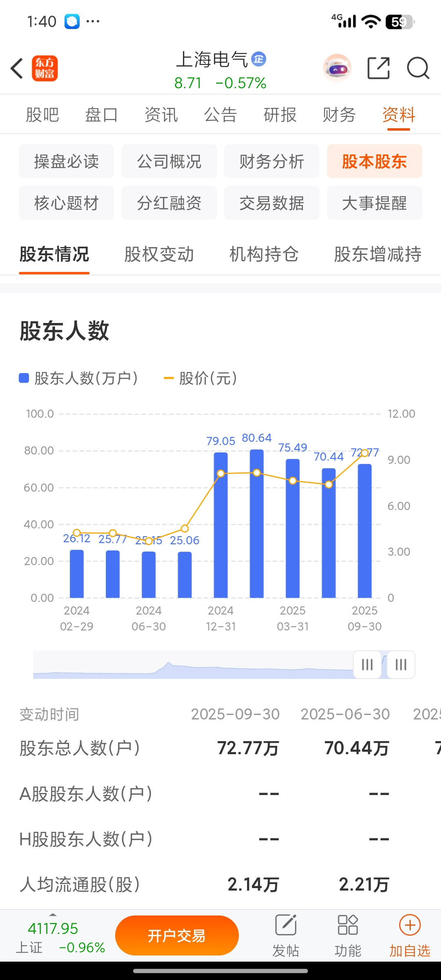Select the 公司概况 category button

click(169, 161)
